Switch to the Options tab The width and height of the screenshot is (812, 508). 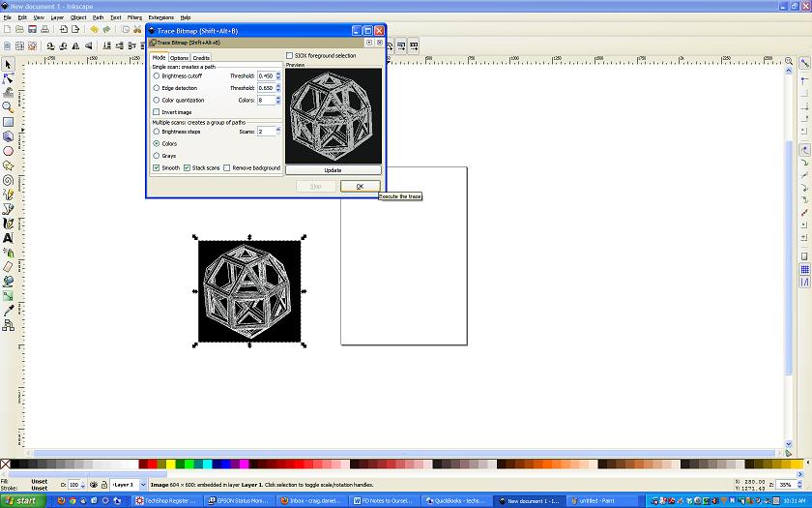click(179, 58)
